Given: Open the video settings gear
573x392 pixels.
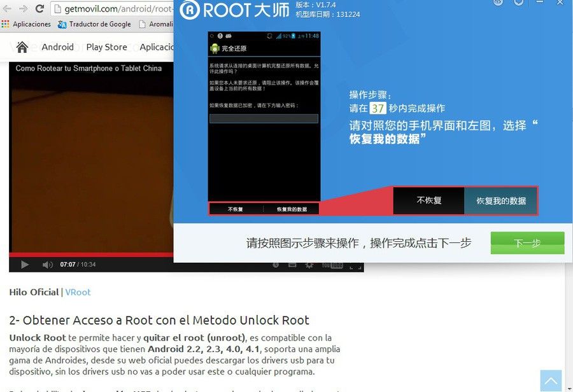Looking at the screenshot, I should click(309, 265).
